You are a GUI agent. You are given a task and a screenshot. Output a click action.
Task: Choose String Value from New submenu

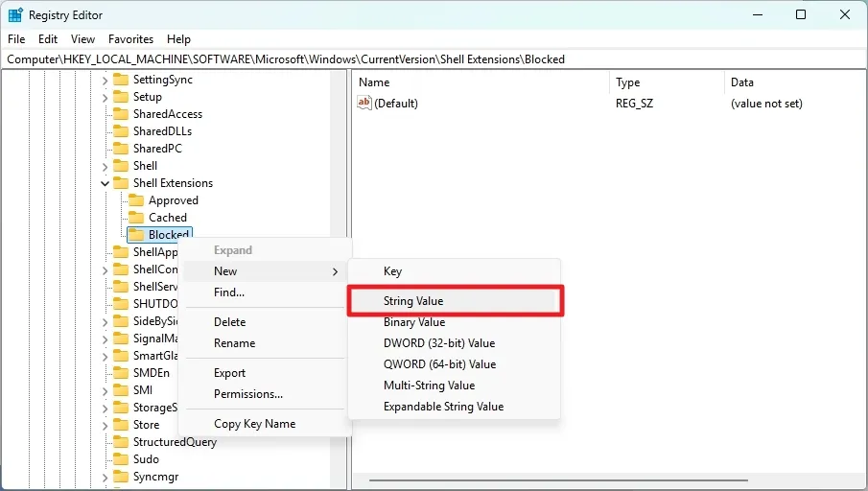pos(455,301)
